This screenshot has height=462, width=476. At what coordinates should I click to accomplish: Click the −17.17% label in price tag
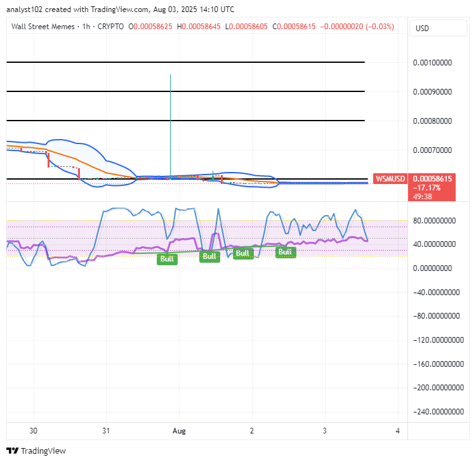click(426, 188)
